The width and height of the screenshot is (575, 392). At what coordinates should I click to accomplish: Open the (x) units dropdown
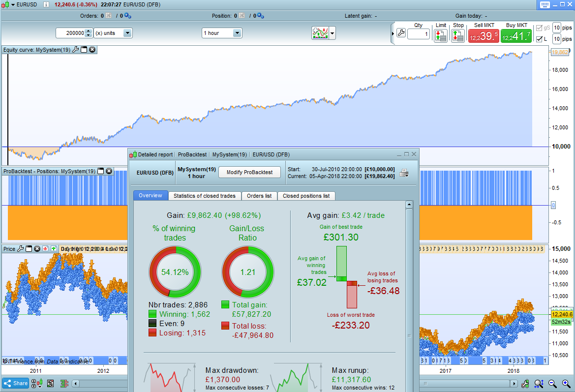(x=113, y=33)
